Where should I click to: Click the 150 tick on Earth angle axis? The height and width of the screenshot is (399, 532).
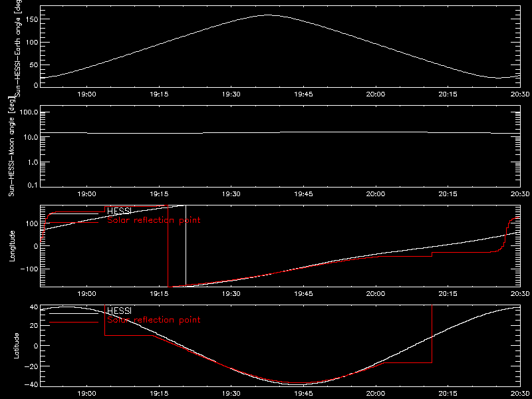(31, 19)
